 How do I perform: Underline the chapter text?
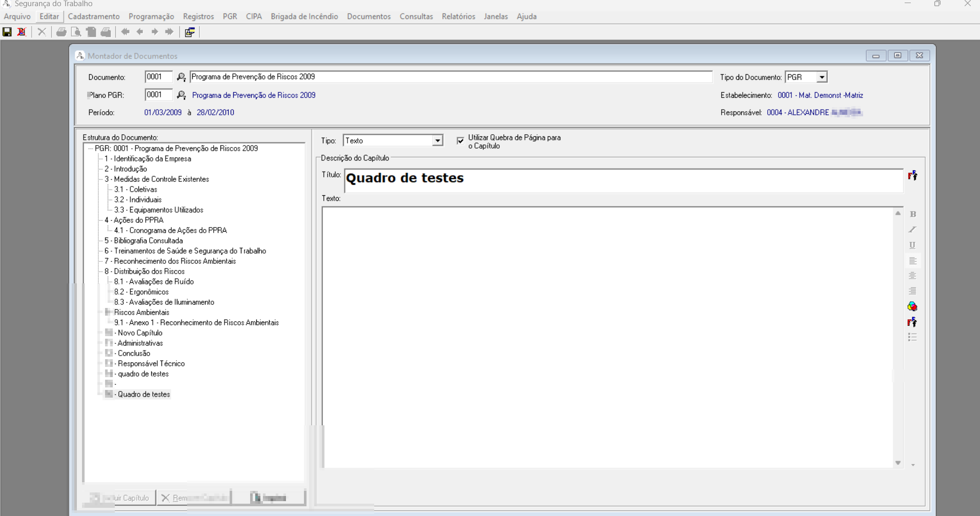913,245
